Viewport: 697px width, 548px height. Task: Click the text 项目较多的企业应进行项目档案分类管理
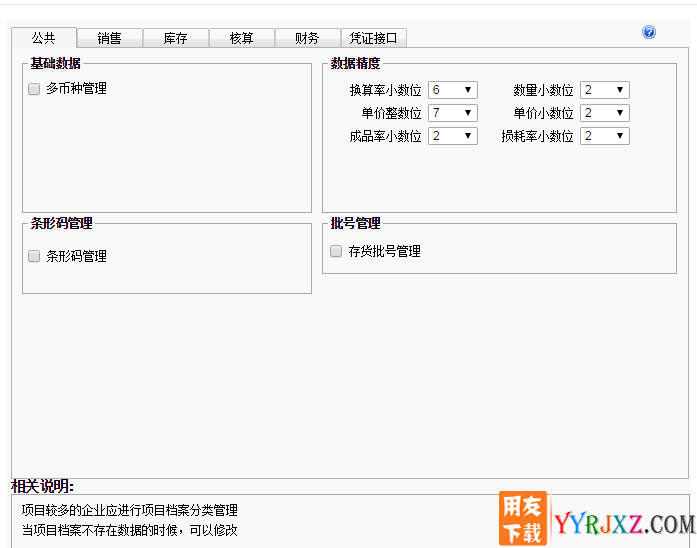point(130,510)
